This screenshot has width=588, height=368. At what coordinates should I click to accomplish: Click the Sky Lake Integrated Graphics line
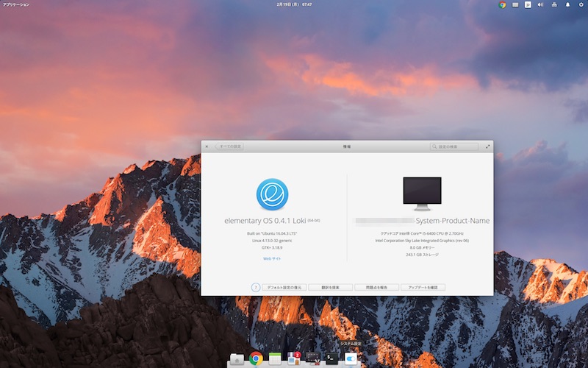point(422,241)
